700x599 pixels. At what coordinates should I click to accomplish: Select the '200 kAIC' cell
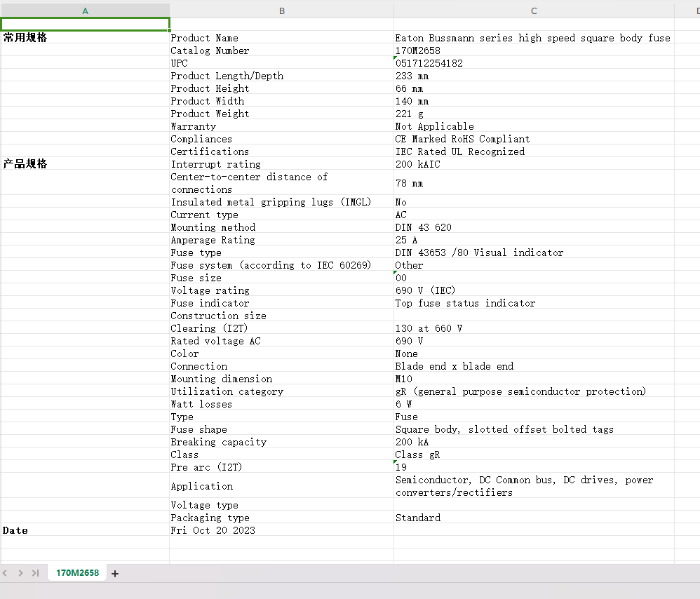534,164
